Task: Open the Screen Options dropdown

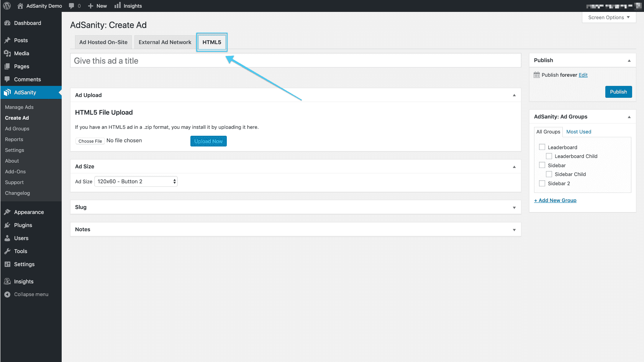Action: click(x=609, y=18)
